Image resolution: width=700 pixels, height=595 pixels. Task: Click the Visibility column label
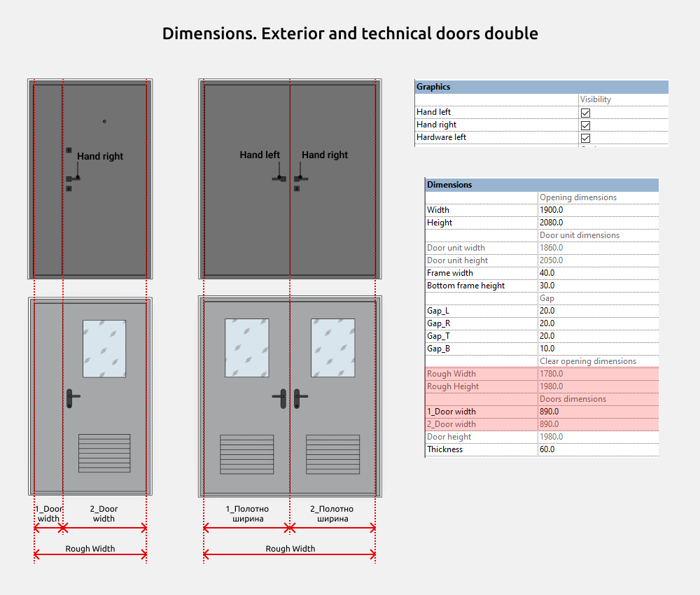coord(596,99)
